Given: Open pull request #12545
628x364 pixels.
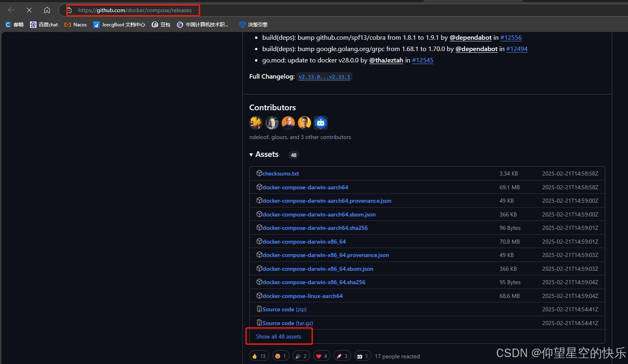Looking at the screenshot, I should [422, 60].
